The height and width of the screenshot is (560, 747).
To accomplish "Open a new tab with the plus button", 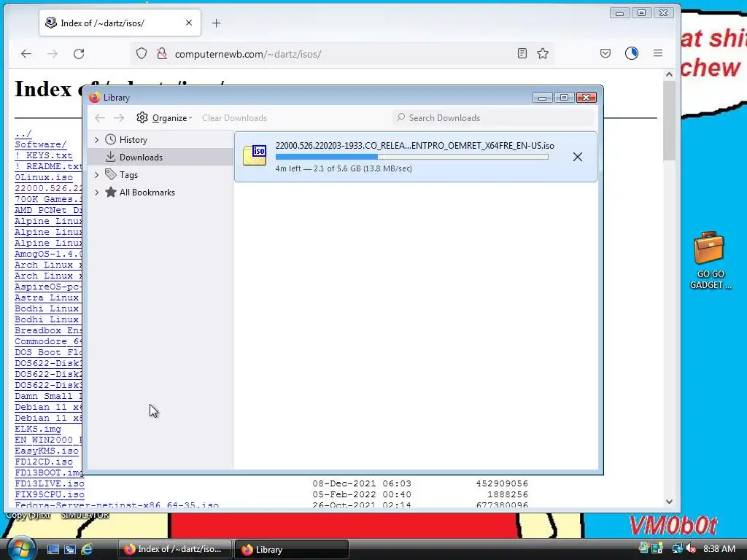I will point(216,23).
